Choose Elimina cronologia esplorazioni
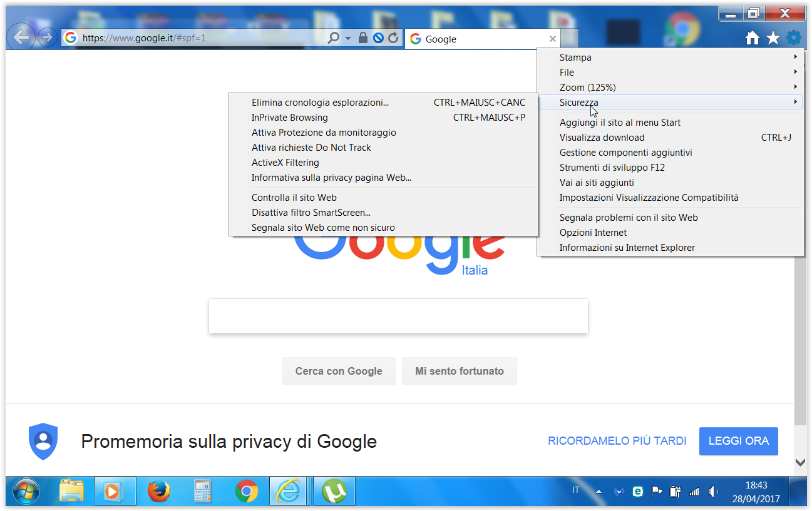Viewport: 812px width, 511px height. coord(384,102)
